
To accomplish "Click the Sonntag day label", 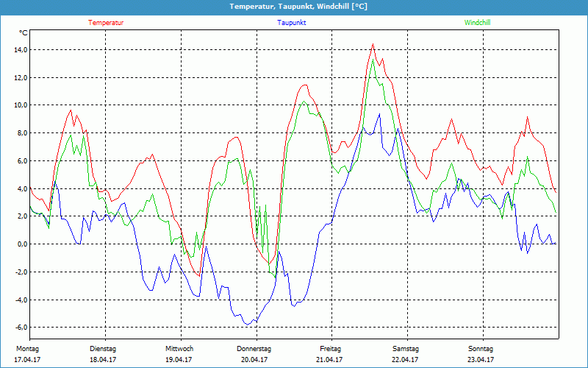I will click(x=481, y=349).
